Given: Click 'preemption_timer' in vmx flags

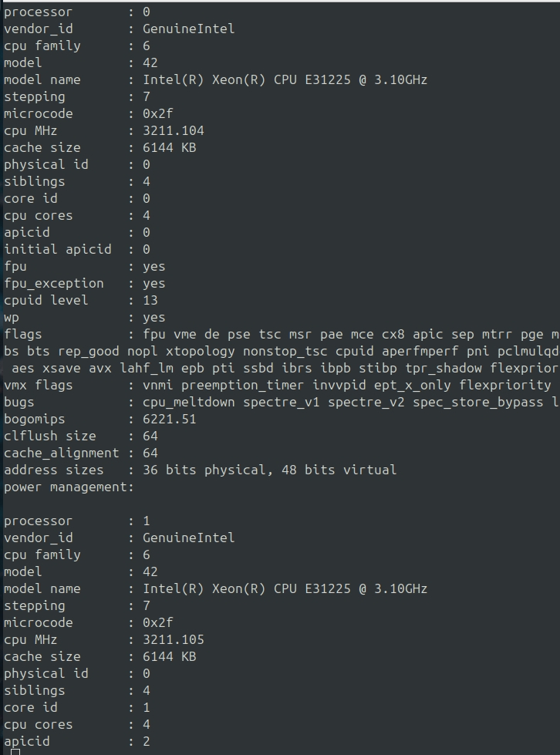Looking at the screenshot, I should click(x=243, y=385).
